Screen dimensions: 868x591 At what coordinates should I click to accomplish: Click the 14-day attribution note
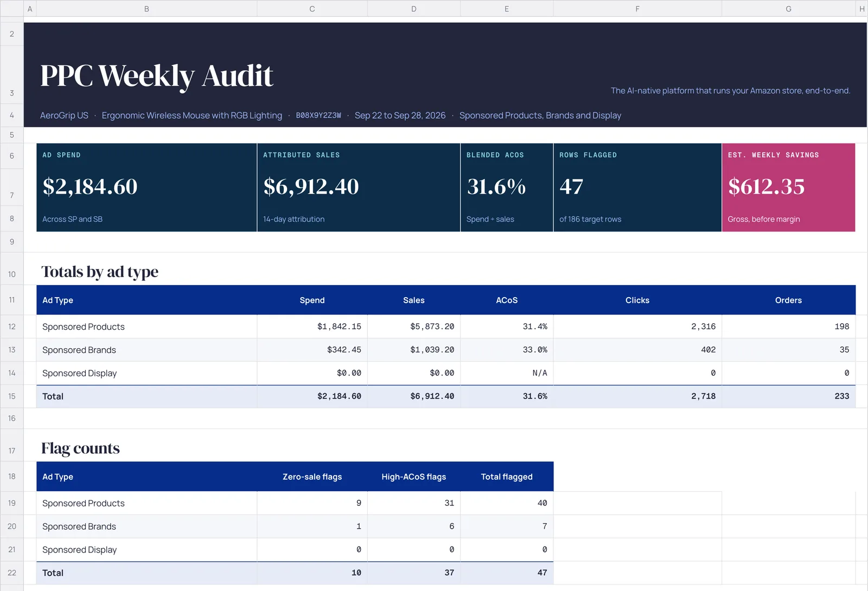pyautogui.click(x=293, y=219)
